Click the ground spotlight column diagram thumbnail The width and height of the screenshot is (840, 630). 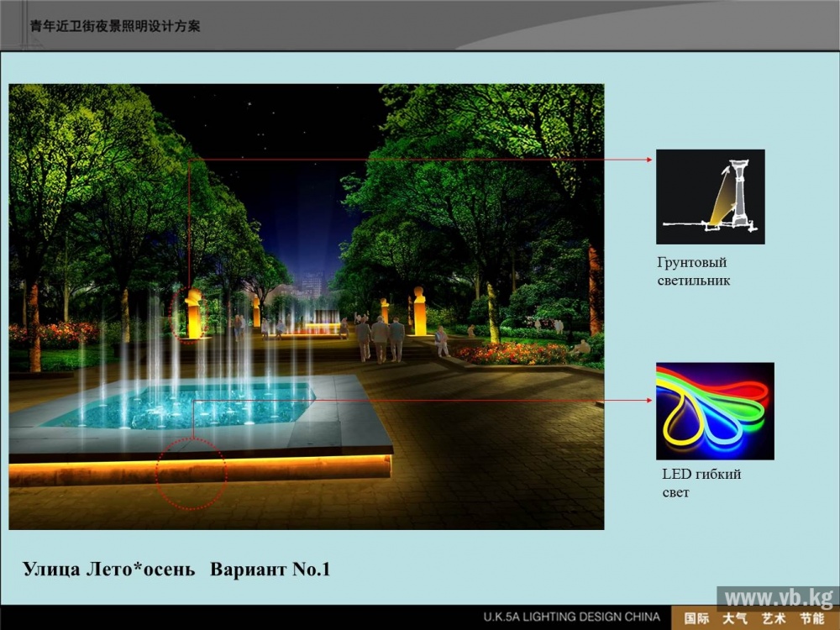(x=711, y=197)
